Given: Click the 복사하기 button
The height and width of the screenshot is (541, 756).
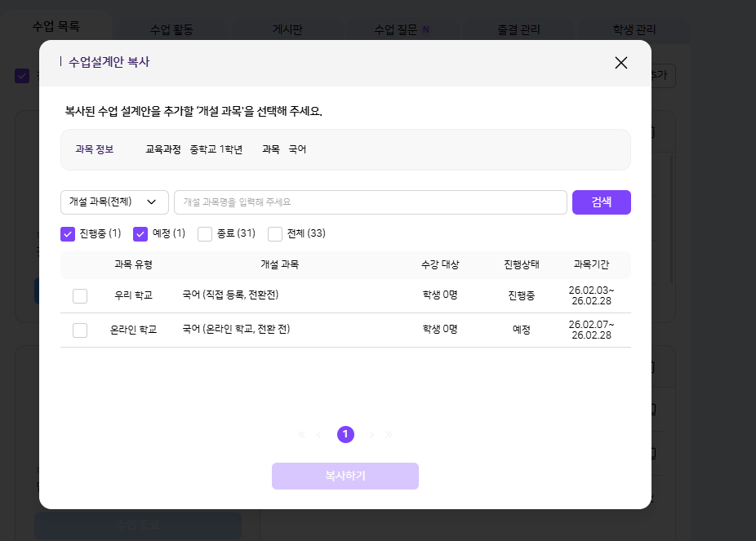Looking at the screenshot, I should pyautogui.click(x=345, y=476).
